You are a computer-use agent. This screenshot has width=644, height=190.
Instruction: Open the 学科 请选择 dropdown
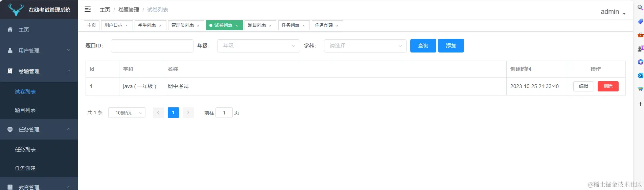[x=365, y=46]
